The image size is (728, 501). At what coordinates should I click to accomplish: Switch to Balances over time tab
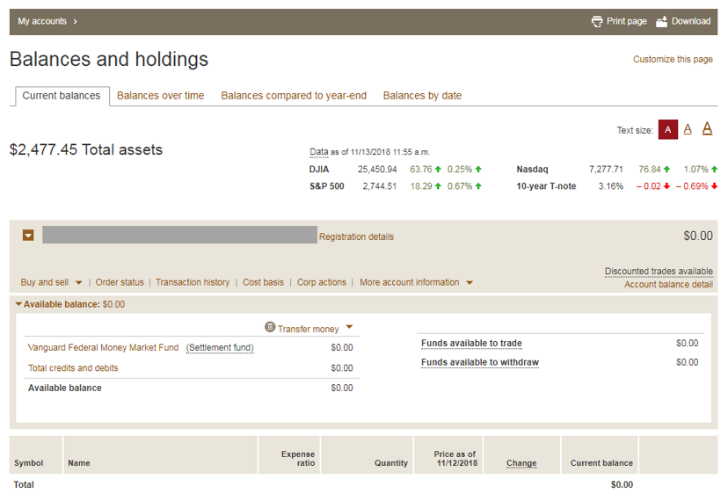coord(160,96)
